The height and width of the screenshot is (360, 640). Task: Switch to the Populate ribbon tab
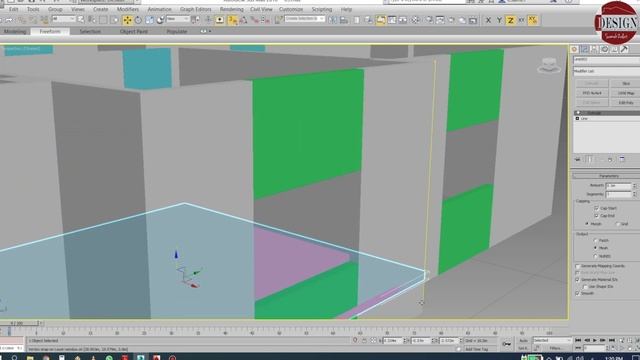point(177,31)
